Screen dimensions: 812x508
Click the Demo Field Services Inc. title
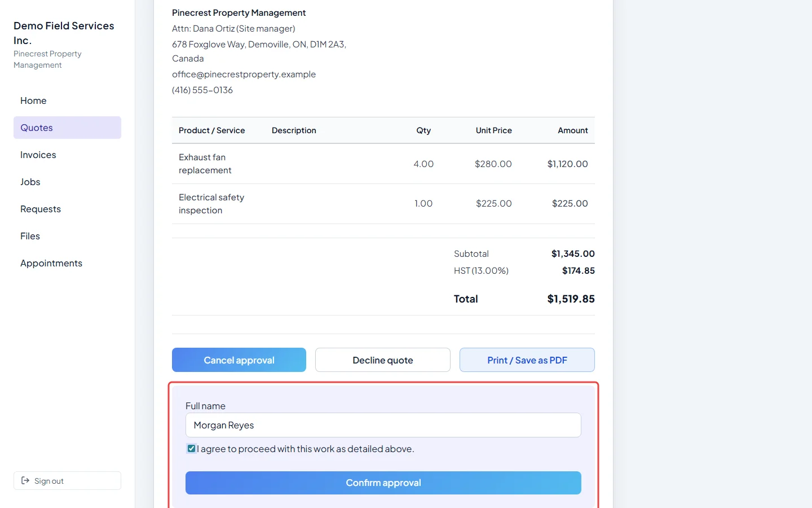coord(64,33)
